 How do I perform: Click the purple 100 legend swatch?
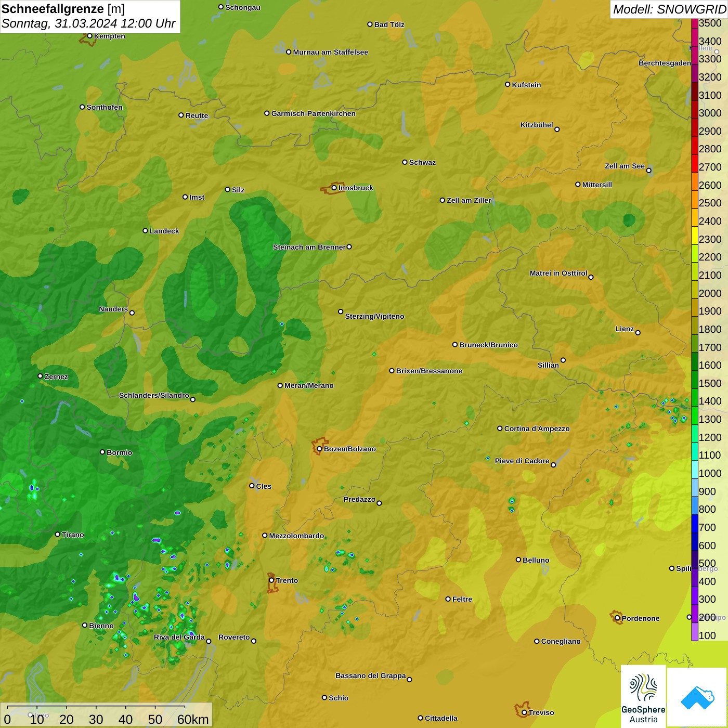pyautogui.click(x=694, y=632)
